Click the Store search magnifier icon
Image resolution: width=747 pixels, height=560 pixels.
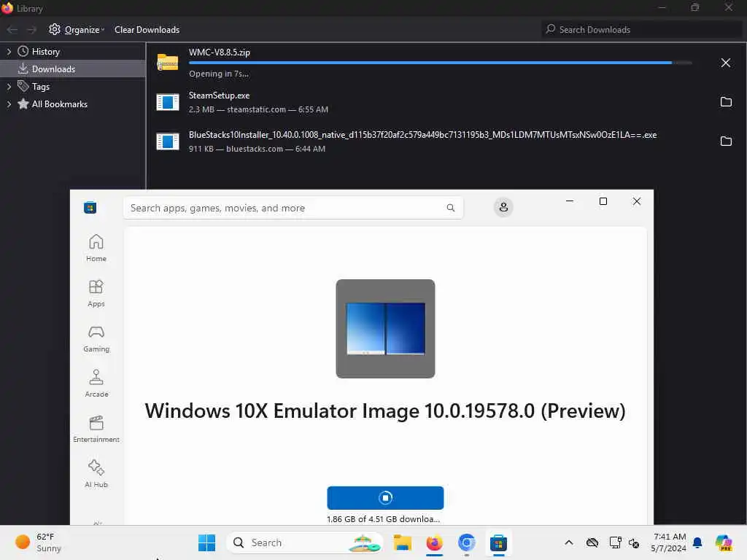tap(451, 208)
